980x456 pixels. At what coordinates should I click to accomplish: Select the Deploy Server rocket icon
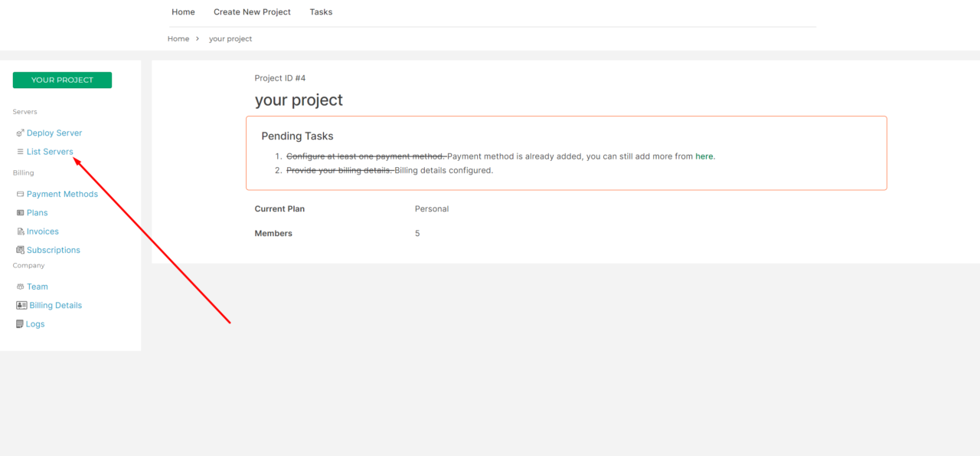tap(20, 132)
